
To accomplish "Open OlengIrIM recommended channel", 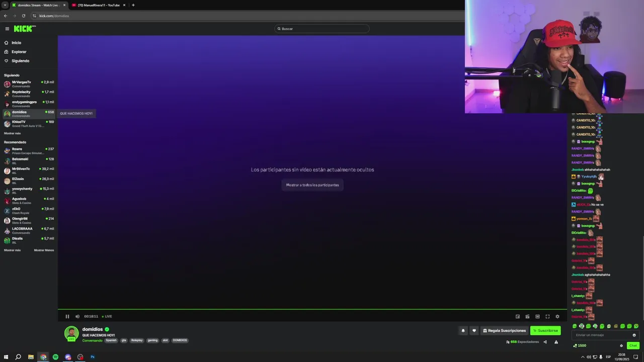I will (29, 220).
